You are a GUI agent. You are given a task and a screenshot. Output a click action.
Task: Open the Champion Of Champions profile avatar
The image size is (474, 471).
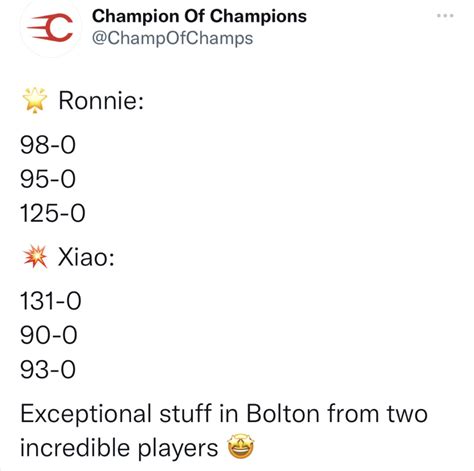pos(50,27)
